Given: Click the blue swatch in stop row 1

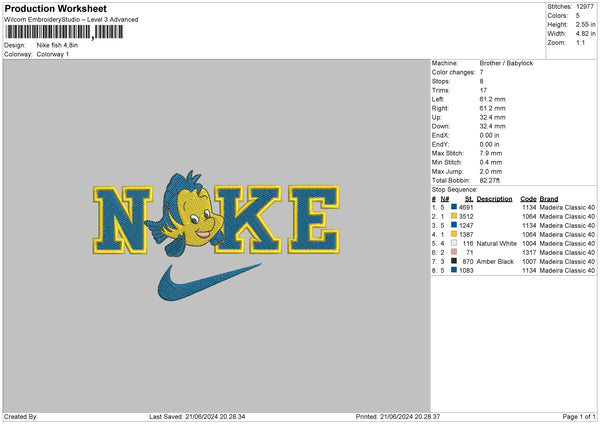Looking at the screenshot, I should pyautogui.click(x=454, y=207).
